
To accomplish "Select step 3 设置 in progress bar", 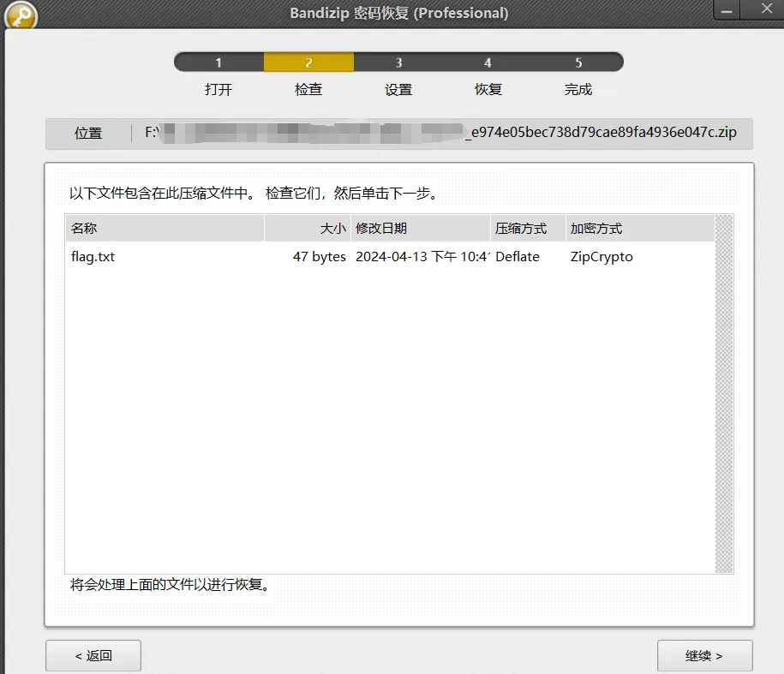I will pyautogui.click(x=398, y=63).
